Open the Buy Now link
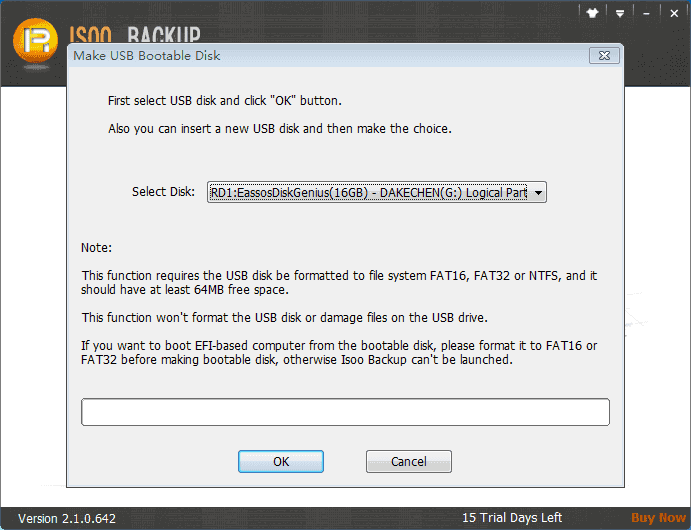Image resolution: width=691 pixels, height=530 pixels. coord(658,518)
